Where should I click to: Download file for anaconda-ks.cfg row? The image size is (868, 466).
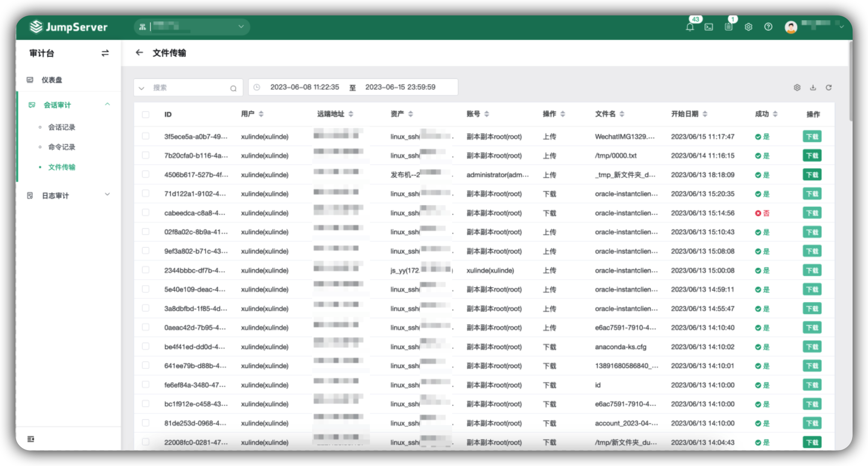tap(812, 347)
